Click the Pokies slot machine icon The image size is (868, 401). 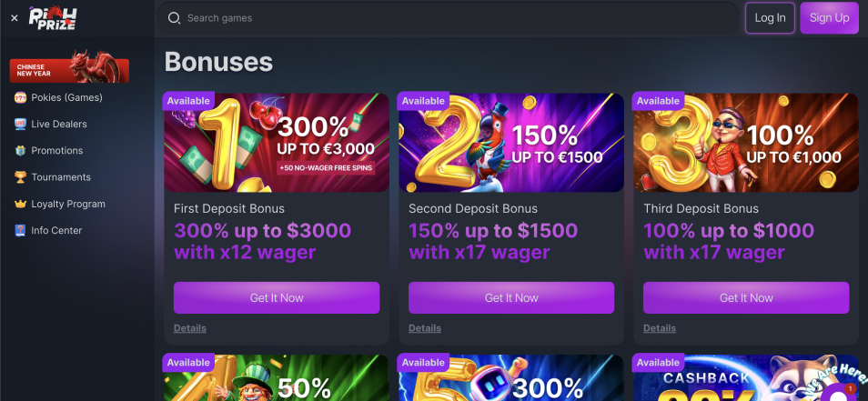tap(21, 97)
